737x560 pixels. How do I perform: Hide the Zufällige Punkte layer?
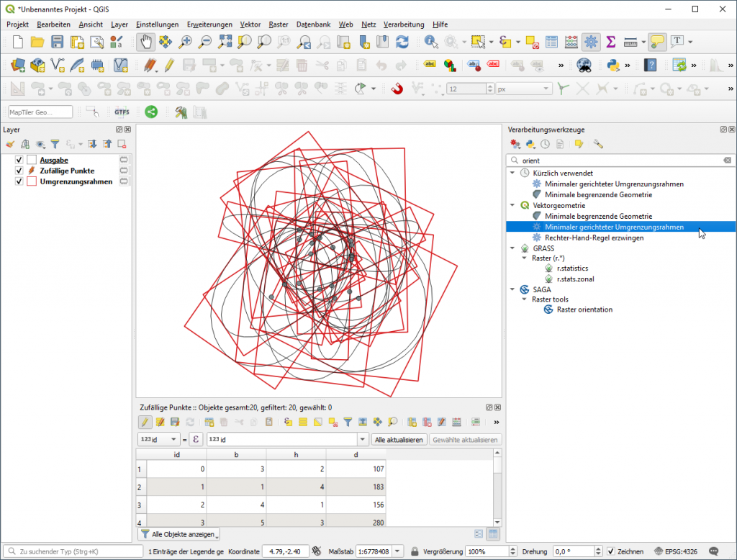click(x=18, y=171)
